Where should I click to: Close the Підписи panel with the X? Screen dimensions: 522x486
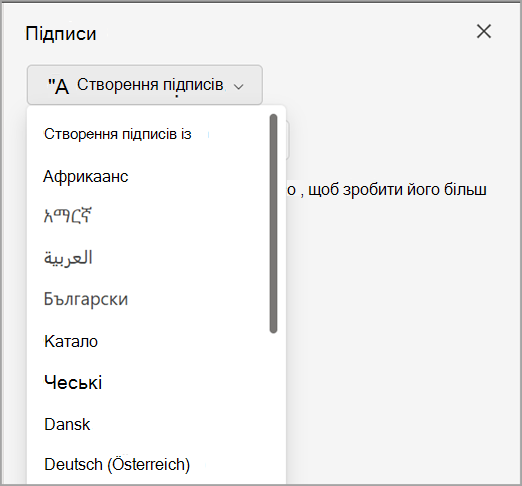point(484,31)
